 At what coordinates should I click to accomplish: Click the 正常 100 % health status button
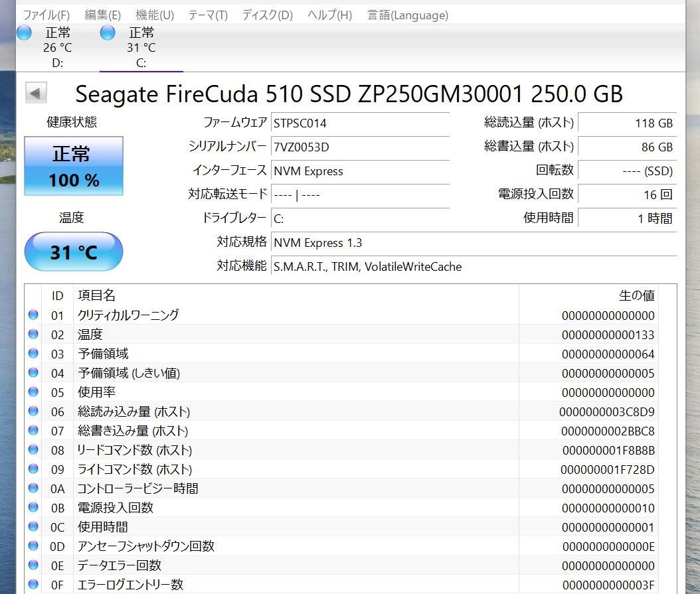click(74, 166)
